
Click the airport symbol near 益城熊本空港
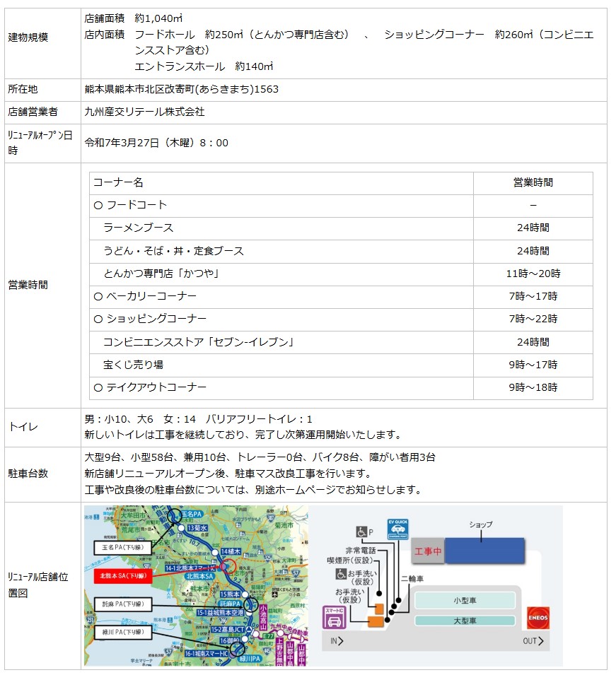point(274,594)
